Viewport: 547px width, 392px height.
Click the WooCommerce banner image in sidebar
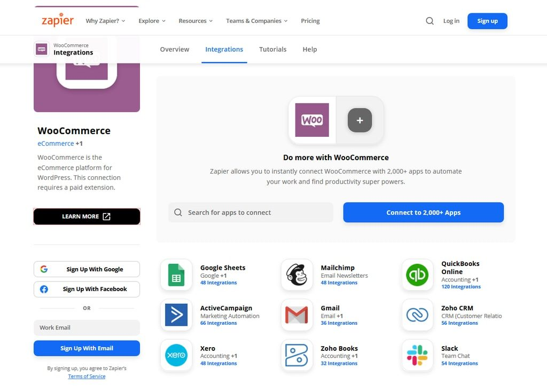point(87,88)
